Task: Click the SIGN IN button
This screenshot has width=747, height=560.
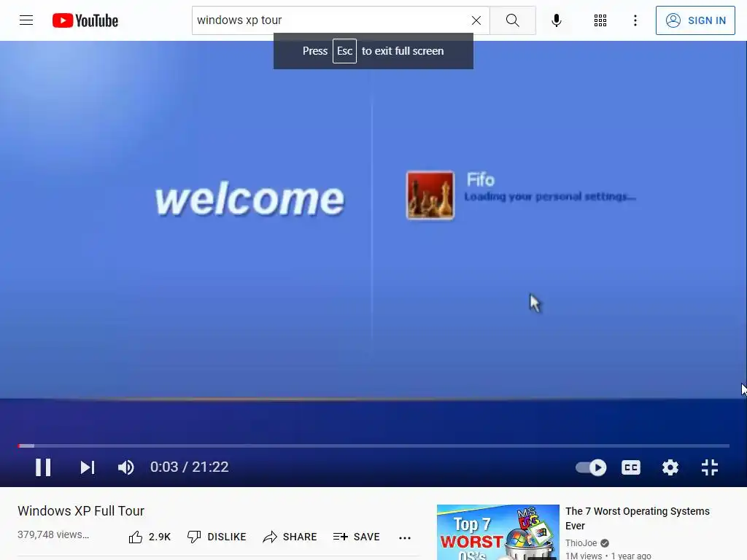Action: point(695,20)
